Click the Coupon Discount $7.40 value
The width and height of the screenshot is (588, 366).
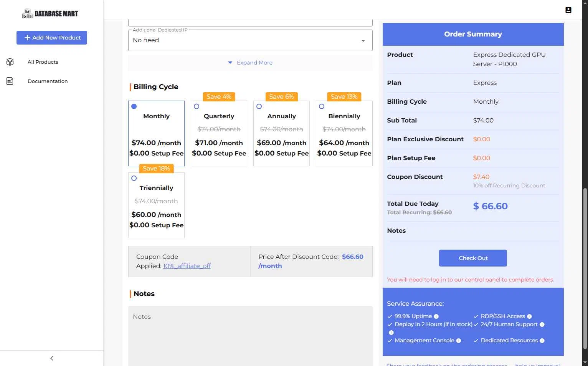481,177
